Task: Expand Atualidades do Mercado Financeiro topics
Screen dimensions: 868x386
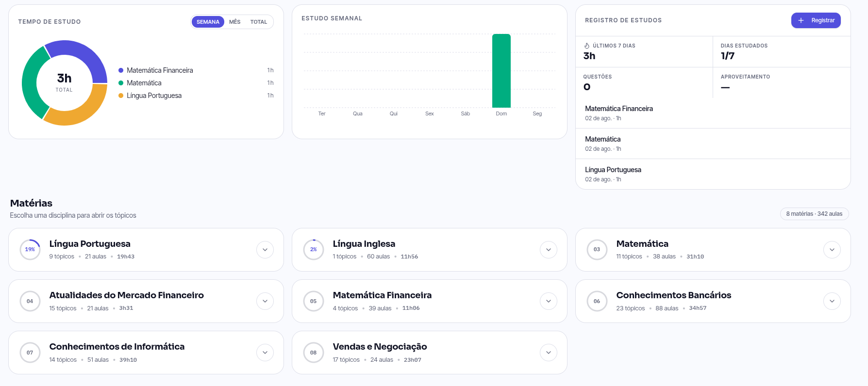Action: [265, 301]
